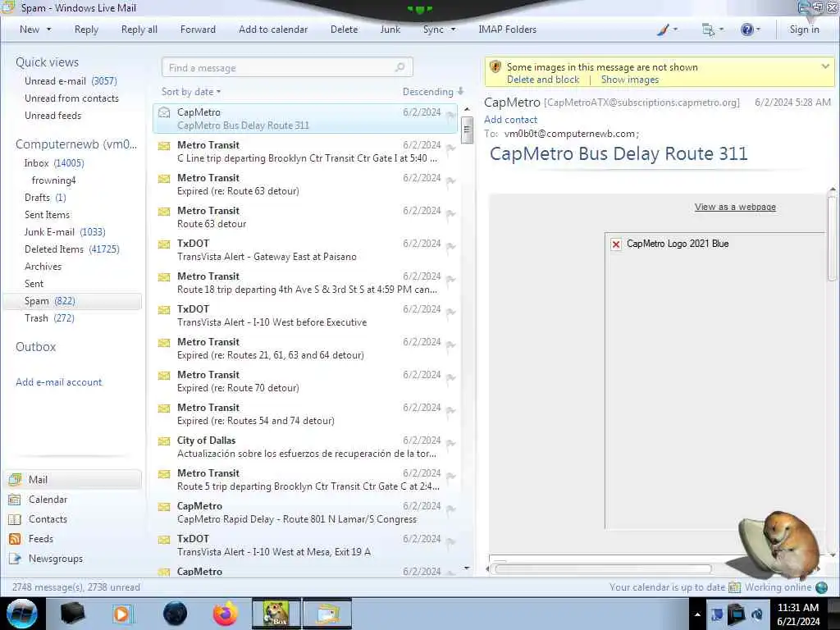Click Add contact link
This screenshot has width=840, height=630.
(x=510, y=120)
